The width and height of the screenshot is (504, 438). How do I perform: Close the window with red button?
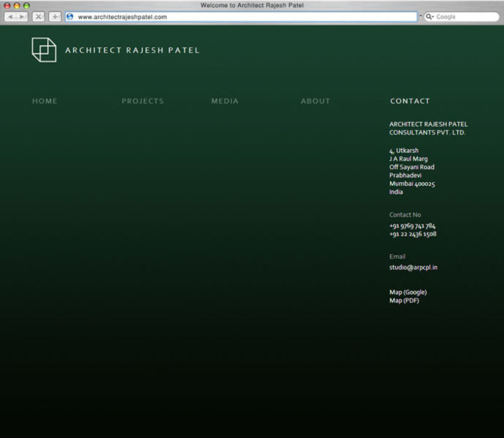click(7, 5)
